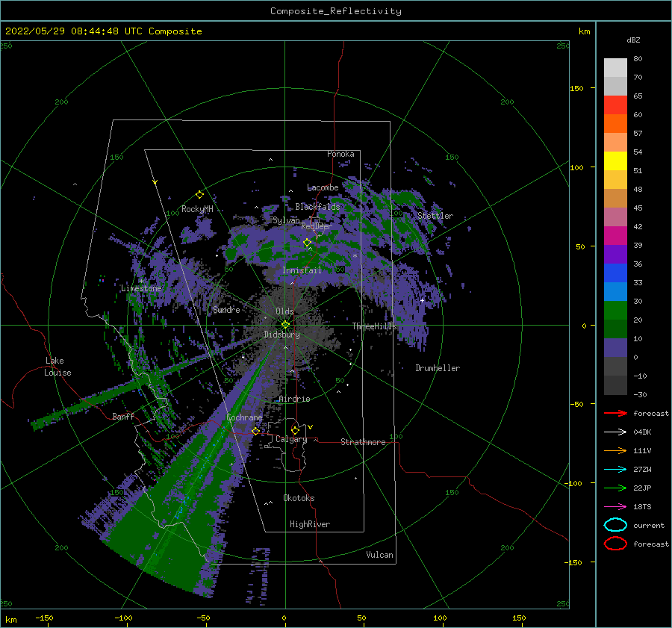
Task: Click the cyan current ellipse icon
Action: tap(615, 525)
